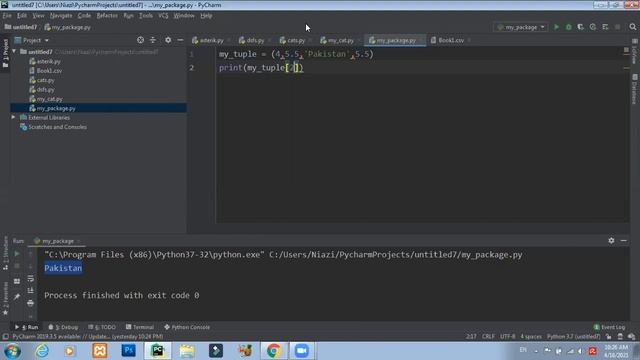Click PyCharm update available status message
The image size is (640, 360).
[x=88, y=337]
